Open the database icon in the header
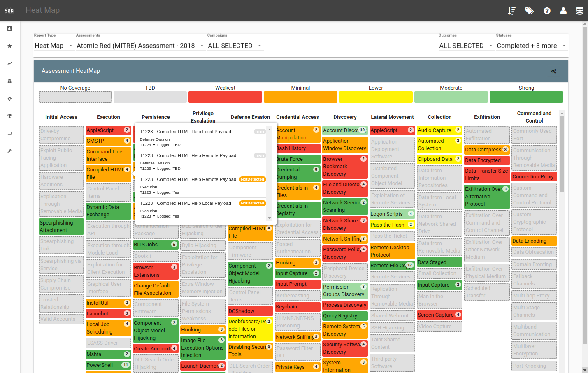 coord(579,11)
